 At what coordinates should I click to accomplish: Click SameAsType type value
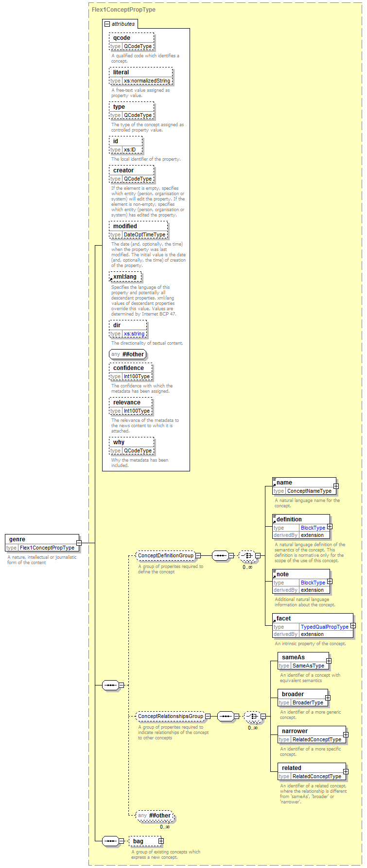(x=308, y=666)
